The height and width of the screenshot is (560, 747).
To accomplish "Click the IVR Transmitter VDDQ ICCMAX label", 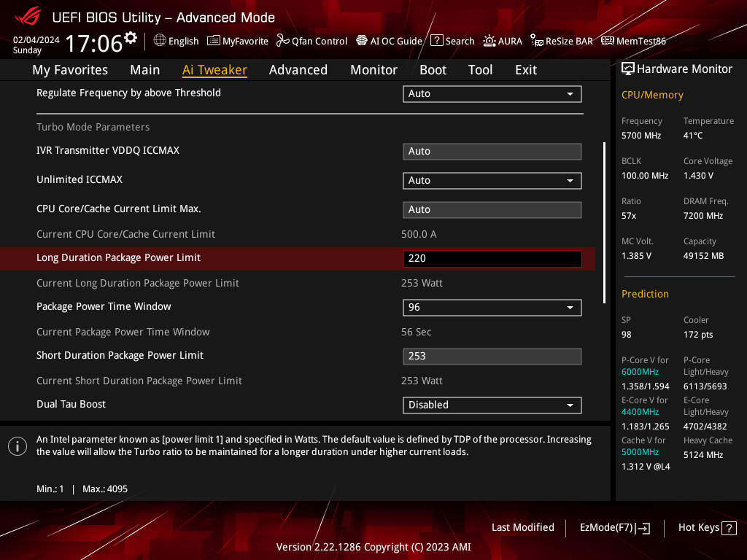I will click(x=108, y=150).
